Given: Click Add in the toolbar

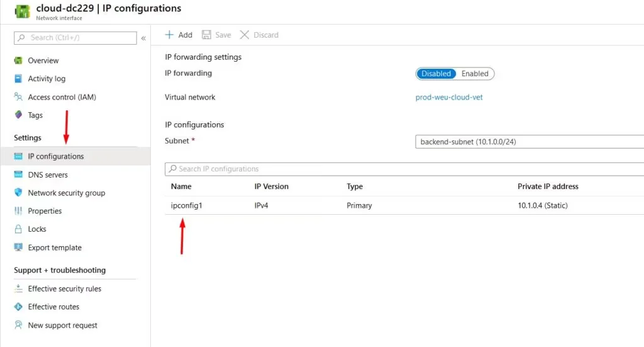Looking at the screenshot, I should (x=179, y=35).
